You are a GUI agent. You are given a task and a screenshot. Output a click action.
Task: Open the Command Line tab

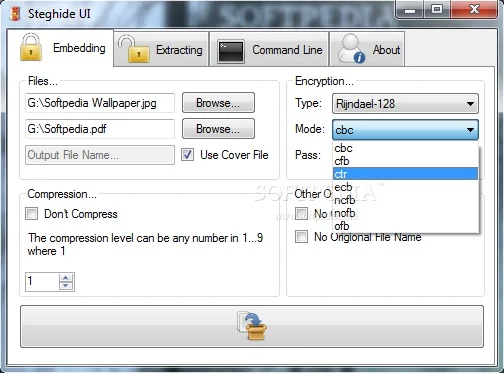269,49
